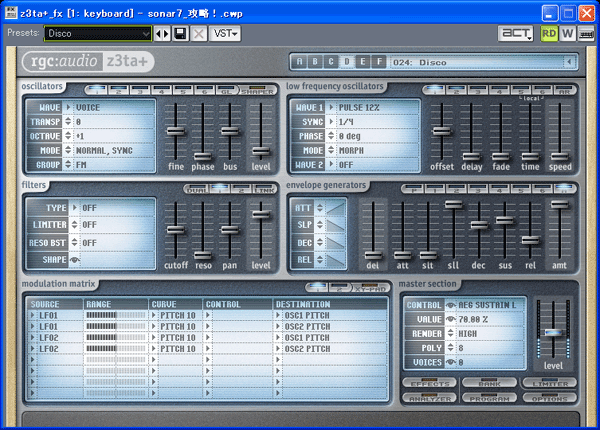Select LFO tab 3

pyautogui.click(x=477, y=91)
